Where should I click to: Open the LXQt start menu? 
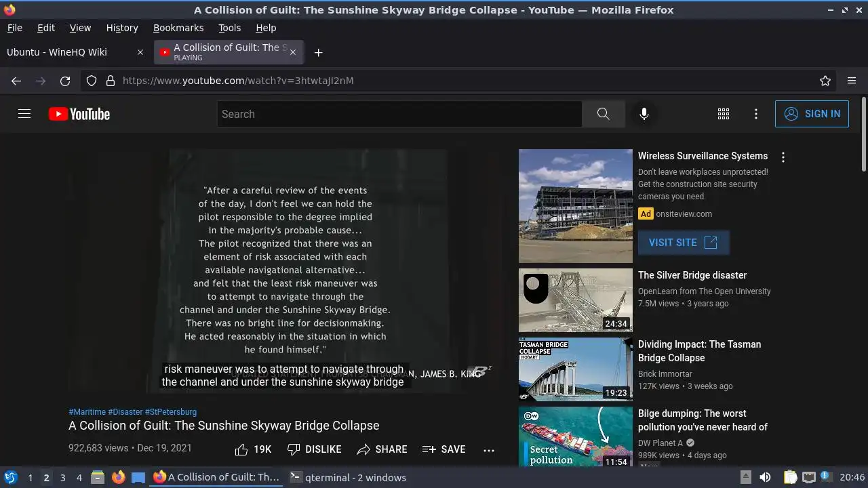click(11, 477)
